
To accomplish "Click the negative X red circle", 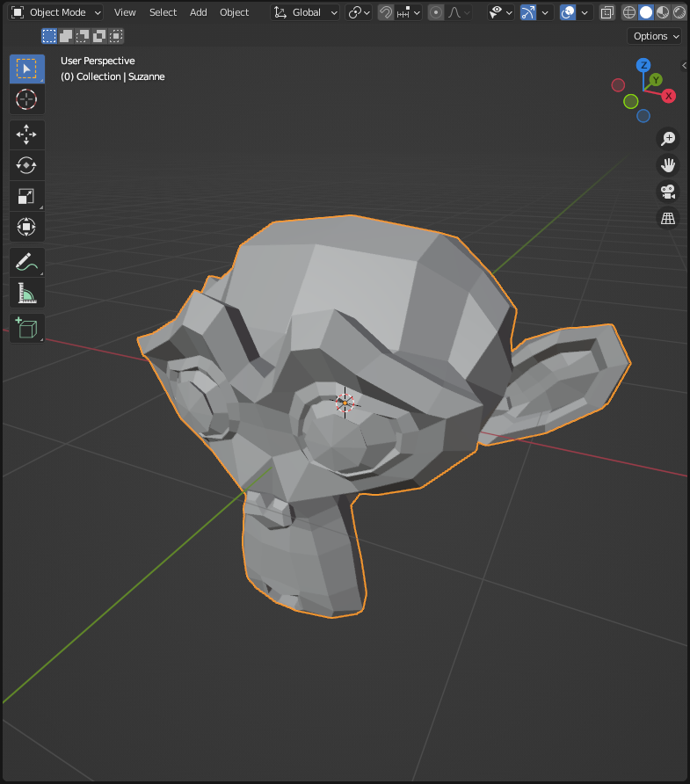I will coord(618,85).
